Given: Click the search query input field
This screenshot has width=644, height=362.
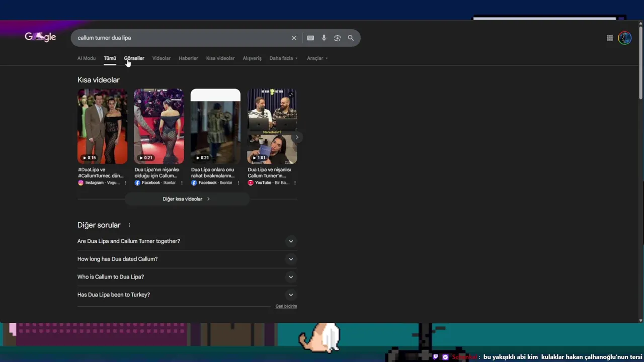Looking at the screenshot, I should click(181, 38).
